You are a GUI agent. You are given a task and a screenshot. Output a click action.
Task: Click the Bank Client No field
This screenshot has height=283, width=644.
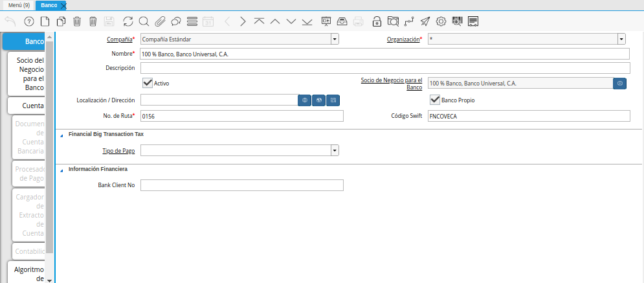[x=242, y=185]
